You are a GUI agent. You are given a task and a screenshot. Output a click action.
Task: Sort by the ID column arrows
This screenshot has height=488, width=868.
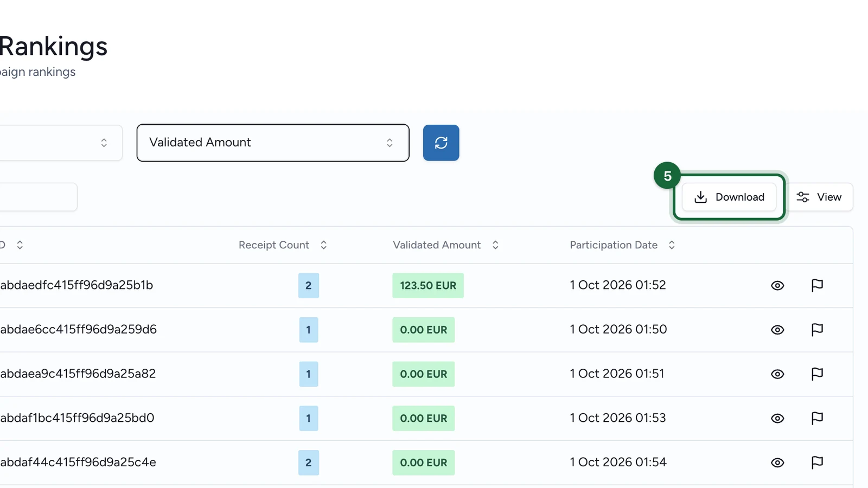tap(20, 245)
